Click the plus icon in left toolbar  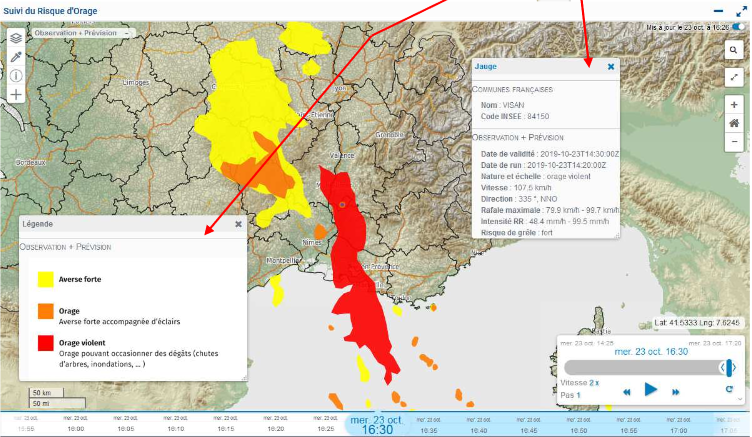point(16,94)
